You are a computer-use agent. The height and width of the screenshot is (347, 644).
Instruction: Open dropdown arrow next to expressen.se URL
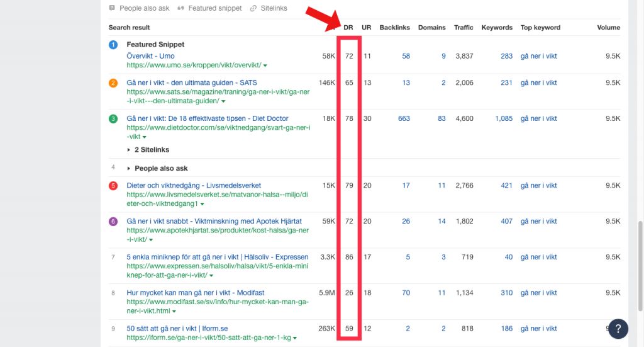click(x=211, y=275)
